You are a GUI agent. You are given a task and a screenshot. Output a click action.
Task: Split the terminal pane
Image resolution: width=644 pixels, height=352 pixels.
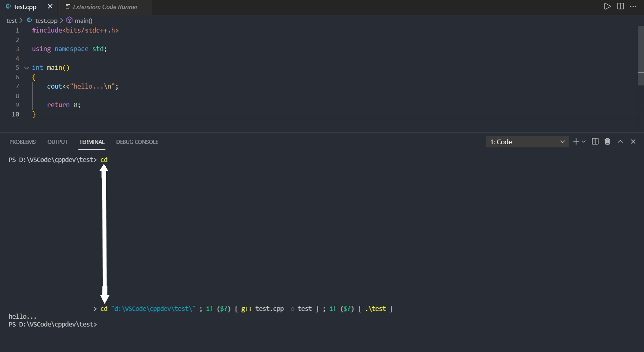pyautogui.click(x=595, y=142)
